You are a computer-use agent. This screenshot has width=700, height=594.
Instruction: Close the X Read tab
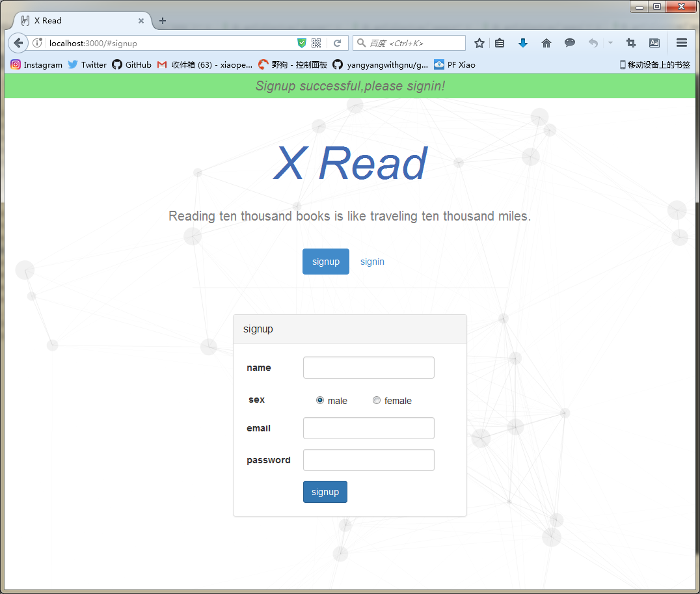coord(141,21)
